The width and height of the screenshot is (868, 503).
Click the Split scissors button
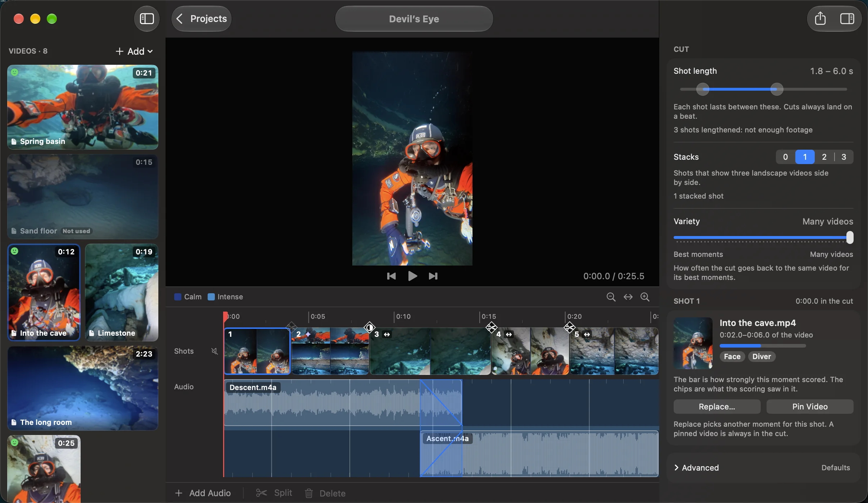click(274, 493)
